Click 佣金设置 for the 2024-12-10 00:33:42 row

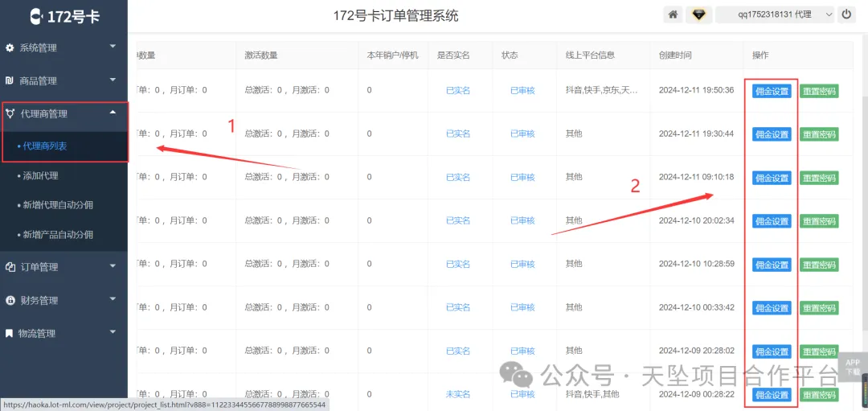click(x=772, y=308)
